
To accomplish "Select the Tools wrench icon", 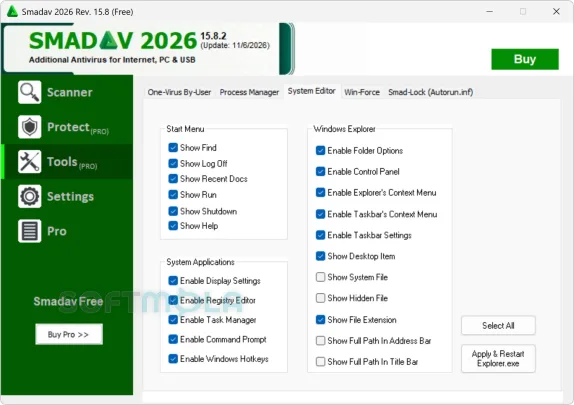I will click(29, 161).
